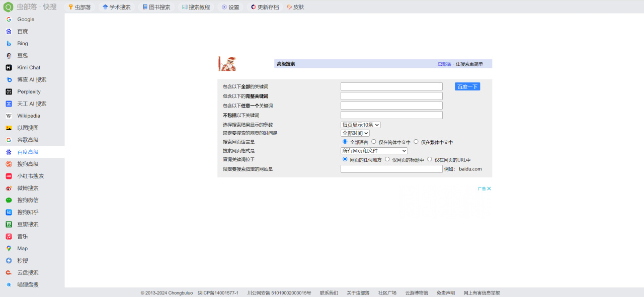This screenshot has height=297, width=644.
Task: Open 网上有害信息举报 footer link
Action: tap(482, 293)
